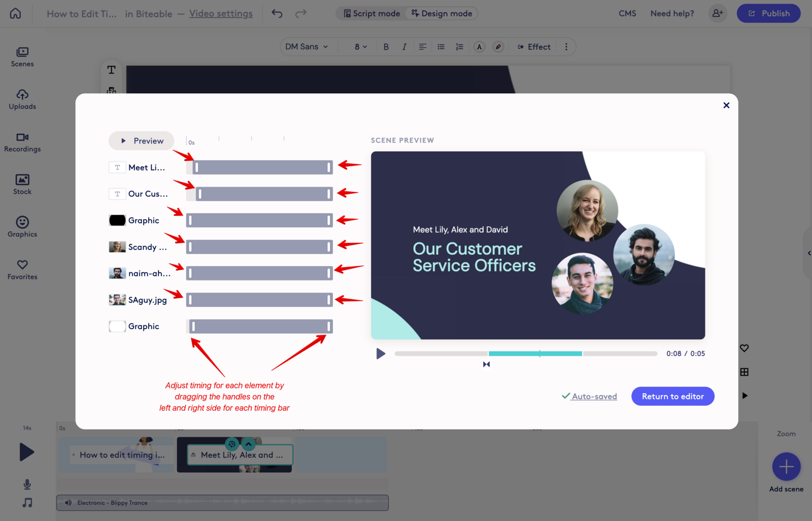The width and height of the screenshot is (812, 521).
Task: Switch to Design mode
Action: [x=442, y=14]
